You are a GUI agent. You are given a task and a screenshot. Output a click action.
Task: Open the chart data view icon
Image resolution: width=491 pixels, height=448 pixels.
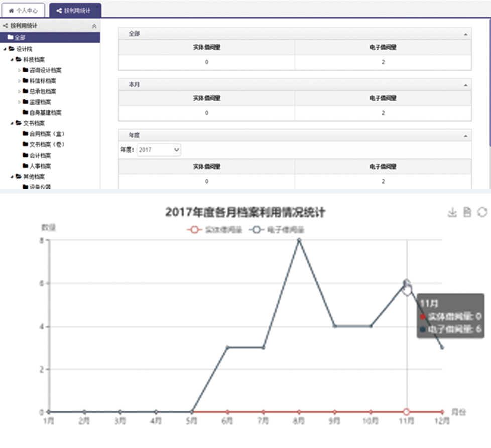pyautogui.click(x=467, y=213)
